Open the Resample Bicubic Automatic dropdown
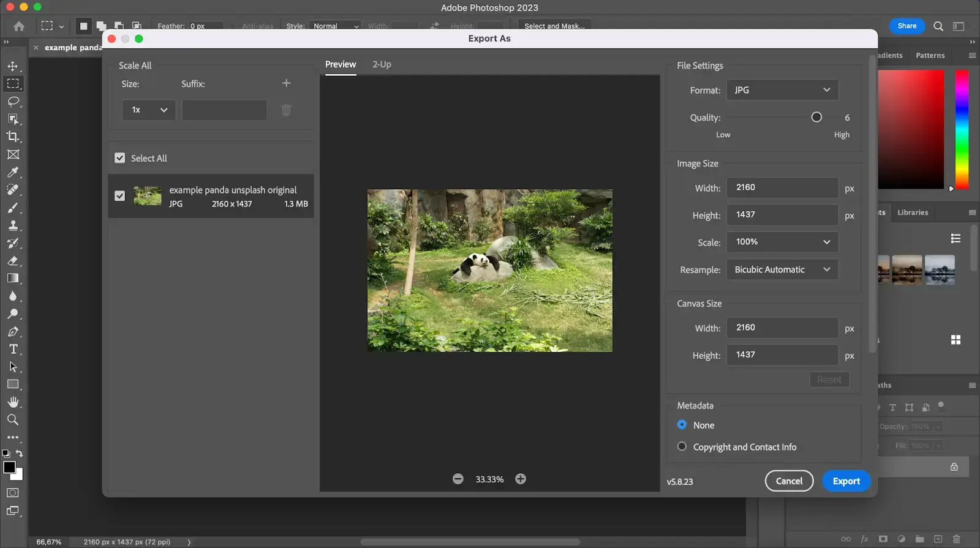980x548 pixels. coord(782,269)
